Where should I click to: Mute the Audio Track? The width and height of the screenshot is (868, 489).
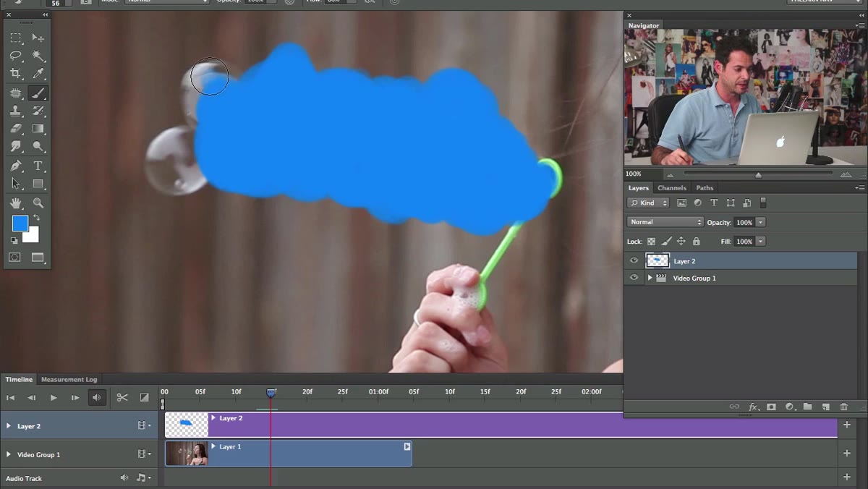(x=124, y=477)
